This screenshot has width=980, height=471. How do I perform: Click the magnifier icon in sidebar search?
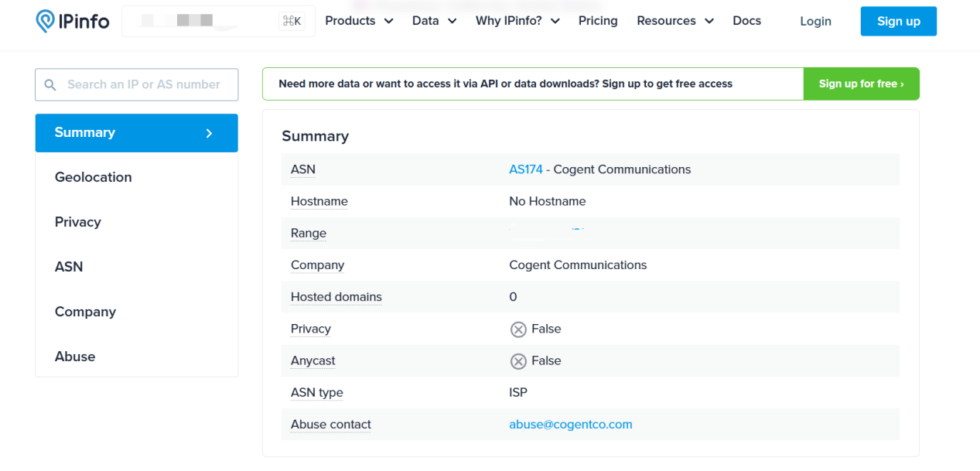(50, 85)
